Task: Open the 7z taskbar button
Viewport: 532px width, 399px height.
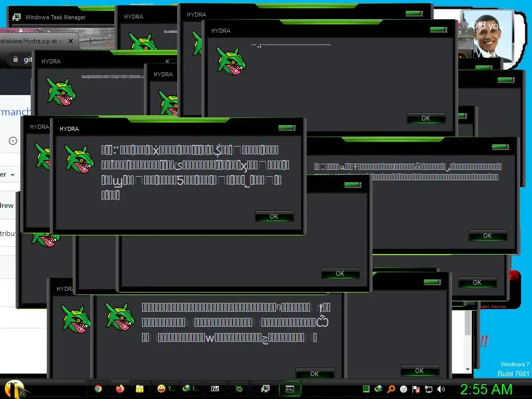Action: pos(215,389)
